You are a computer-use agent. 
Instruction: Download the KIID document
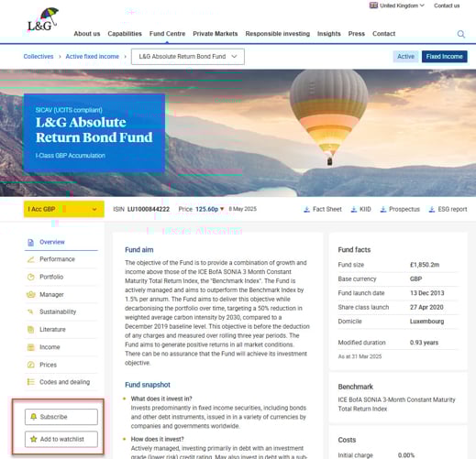[360, 209]
